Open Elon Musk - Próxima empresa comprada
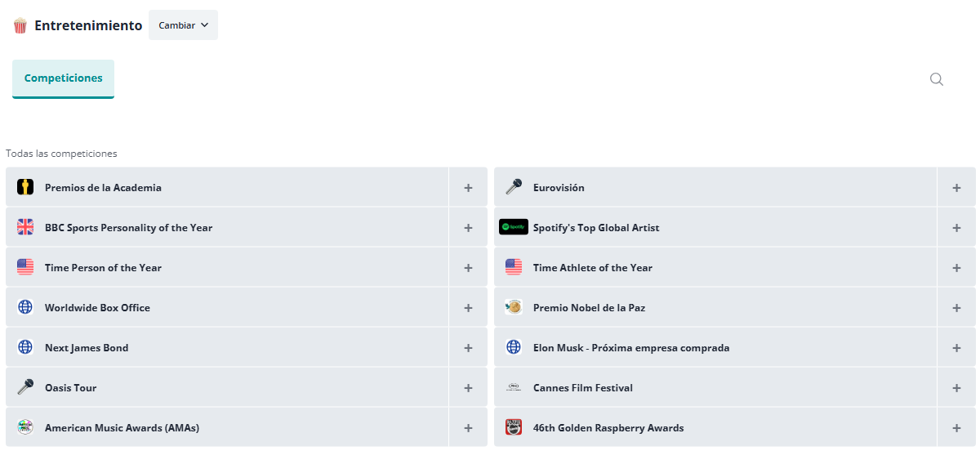 715,347
